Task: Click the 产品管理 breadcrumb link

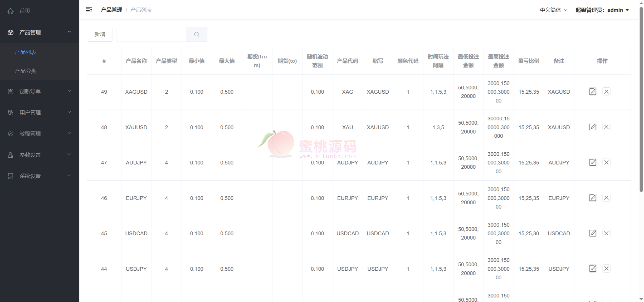Action: pyautogui.click(x=111, y=10)
